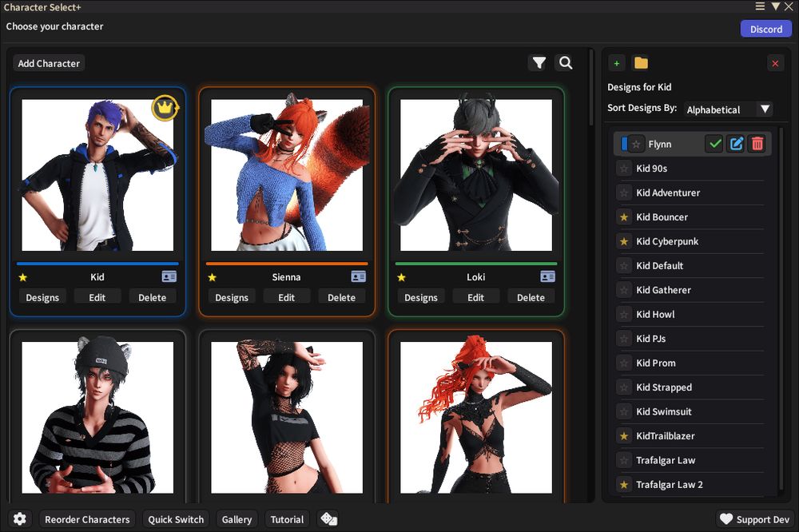Favorite the Kid 90s design

tap(624, 169)
